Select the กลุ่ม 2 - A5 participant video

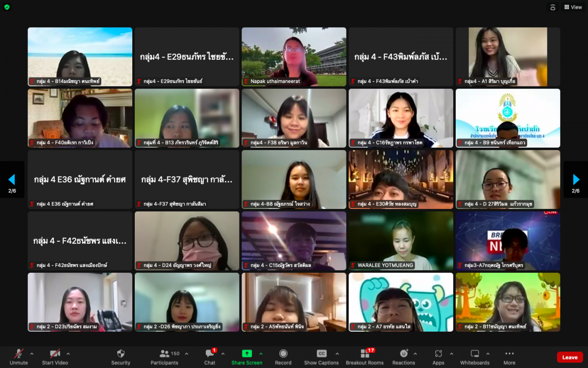tap(294, 302)
